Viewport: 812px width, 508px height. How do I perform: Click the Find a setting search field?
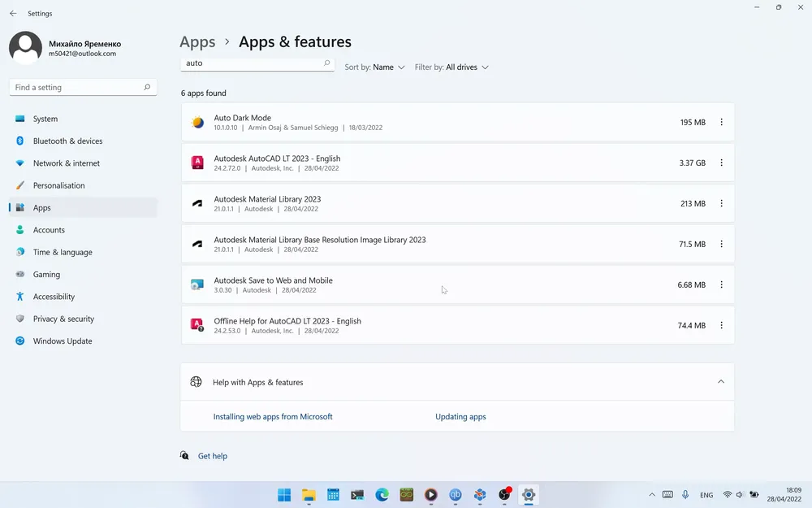pos(83,88)
